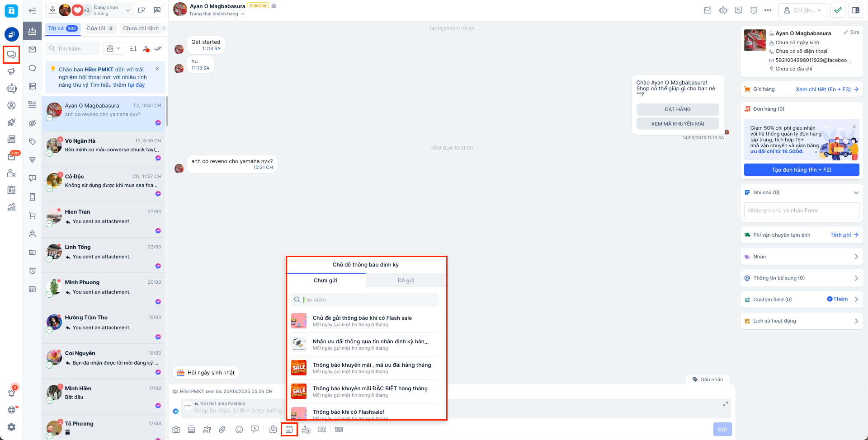Click the crossed-eye hidden icon in sidebar
The width and height of the screenshot is (868, 440).
[33, 123]
